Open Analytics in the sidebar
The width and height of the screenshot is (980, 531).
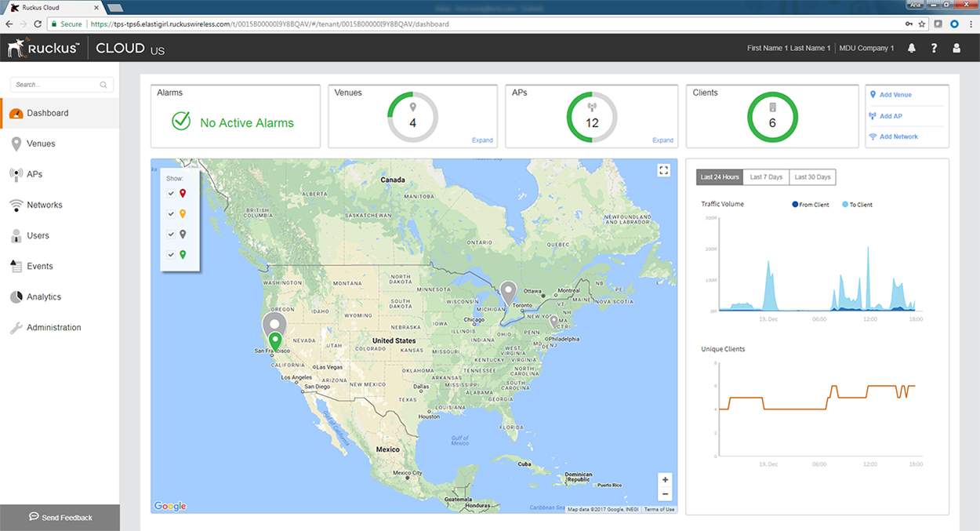[x=44, y=297]
